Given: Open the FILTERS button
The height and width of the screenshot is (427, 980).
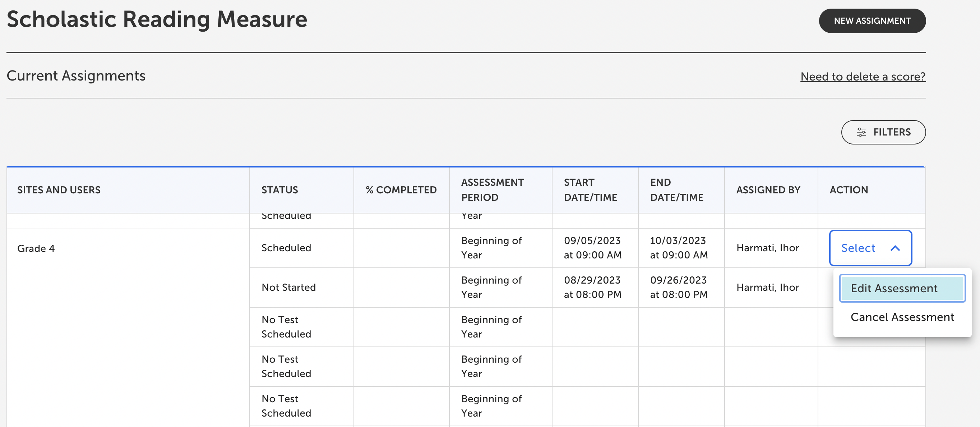Looking at the screenshot, I should (883, 132).
